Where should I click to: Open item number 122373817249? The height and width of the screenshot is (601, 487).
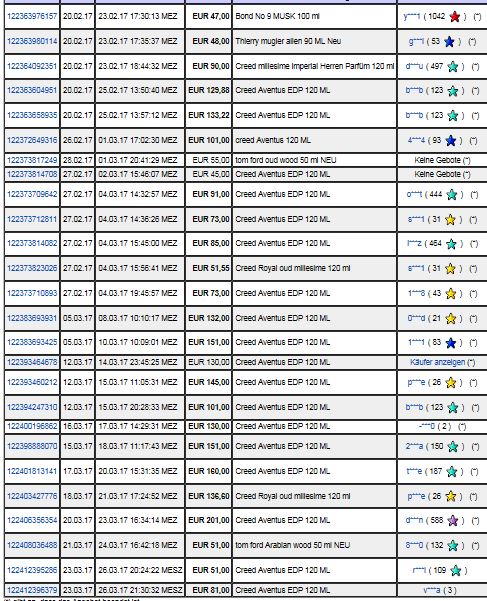pyautogui.click(x=32, y=160)
